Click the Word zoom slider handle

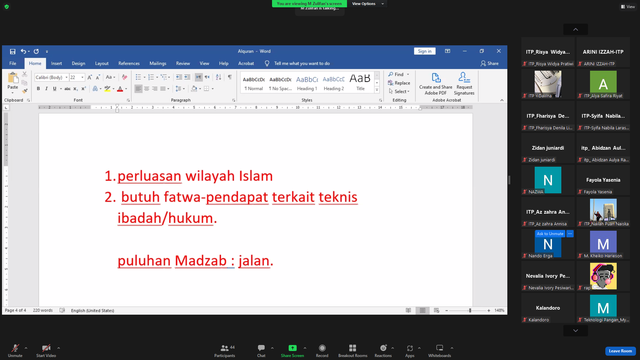coord(470,311)
